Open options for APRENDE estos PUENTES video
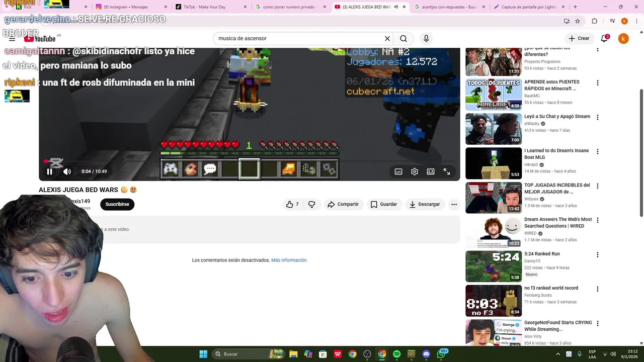 [x=598, y=83]
